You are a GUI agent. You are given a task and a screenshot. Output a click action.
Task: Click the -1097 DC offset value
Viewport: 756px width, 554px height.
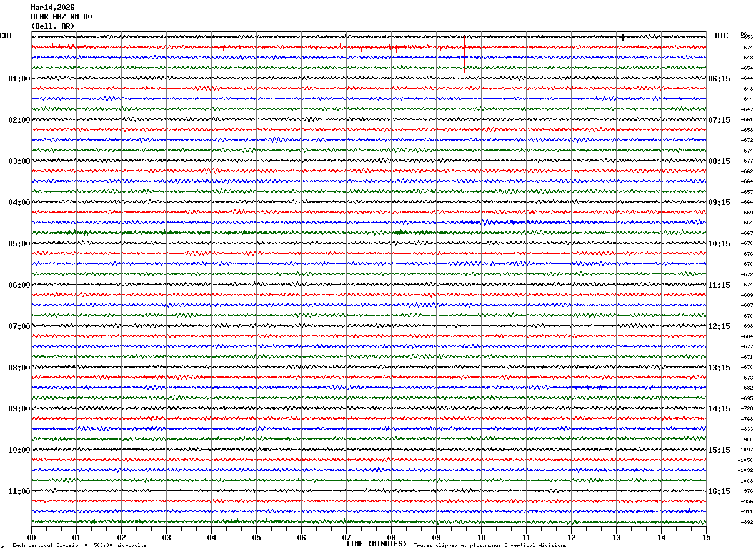pos(746,450)
